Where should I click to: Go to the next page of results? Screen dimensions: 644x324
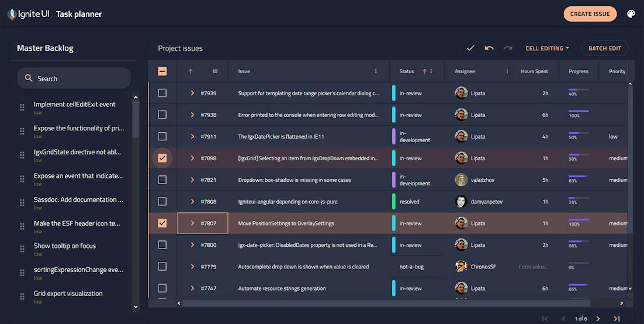click(x=598, y=318)
